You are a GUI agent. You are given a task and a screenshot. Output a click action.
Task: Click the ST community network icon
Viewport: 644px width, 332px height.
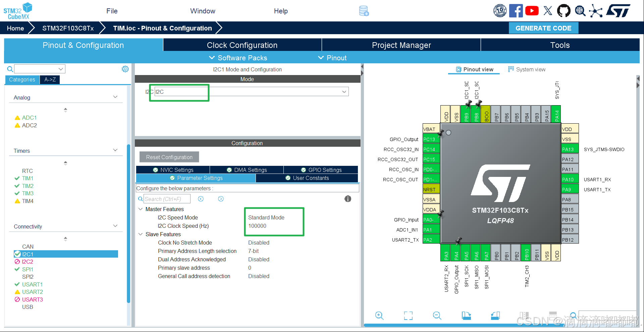595,11
